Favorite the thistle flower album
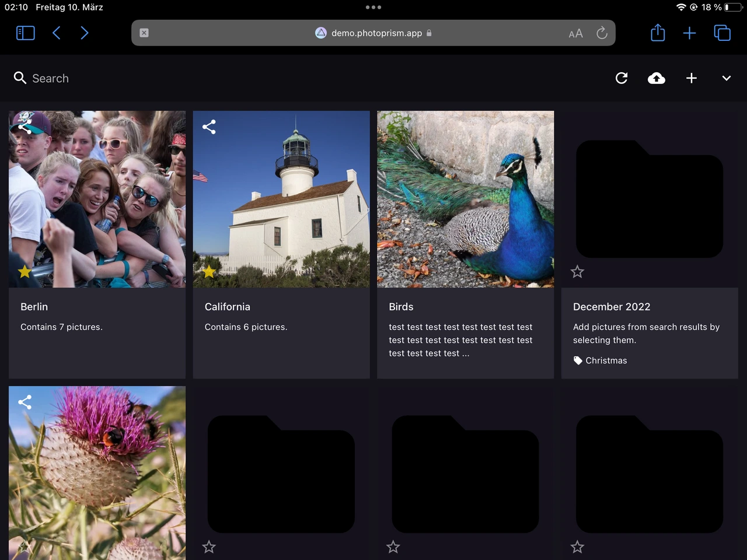 click(25, 547)
